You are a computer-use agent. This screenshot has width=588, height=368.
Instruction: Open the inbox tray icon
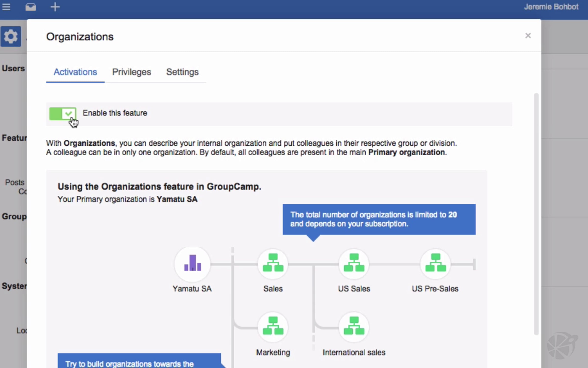tap(31, 7)
